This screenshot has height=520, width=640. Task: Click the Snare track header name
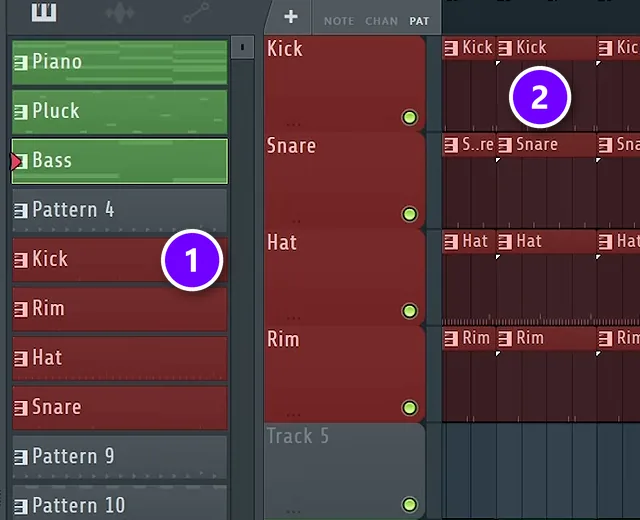(291, 146)
